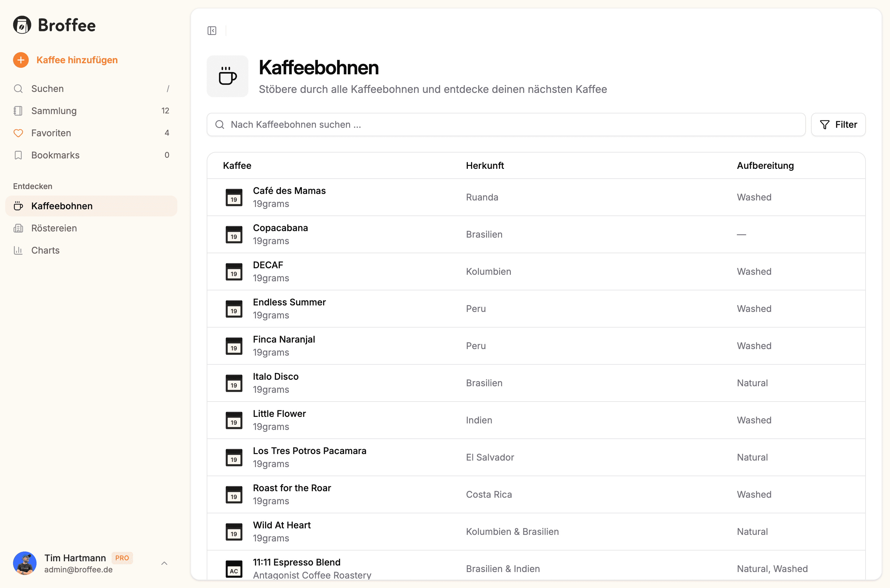Click the Ruanda origin cell
890x588 pixels.
pos(482,197)
